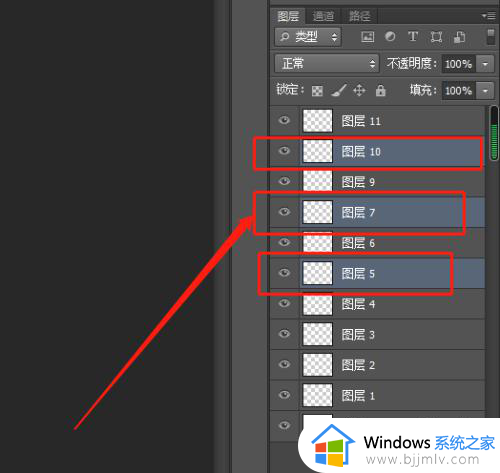Switch to the 路径 tab
This screenshot has height=473, width=500.
point(359,16)
